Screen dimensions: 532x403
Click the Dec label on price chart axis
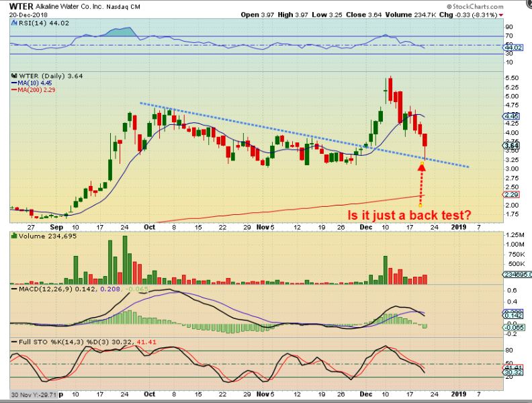click(x=365, y=227)
